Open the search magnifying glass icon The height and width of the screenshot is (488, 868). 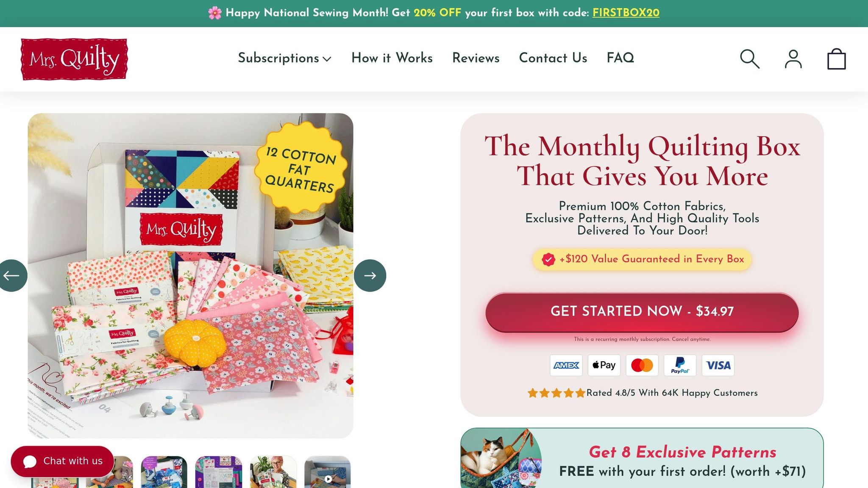749,59
